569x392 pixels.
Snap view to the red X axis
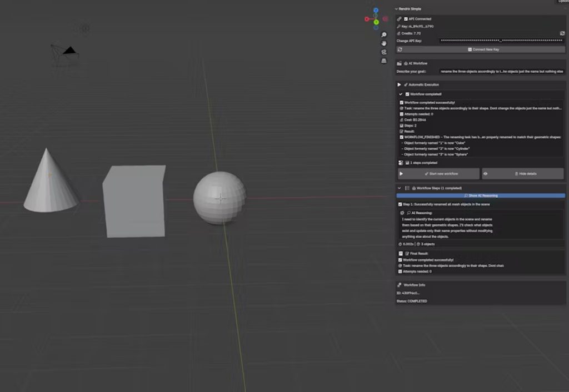click(x=367, y=19)
